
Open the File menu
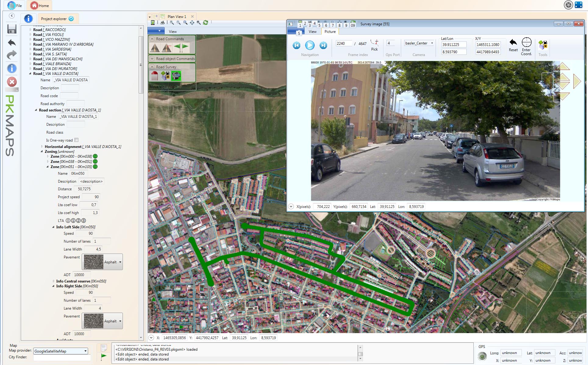(15, 5)
